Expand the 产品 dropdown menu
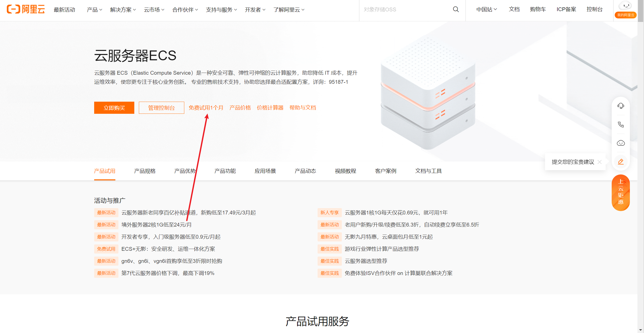The width and height of the screenshot is (644, 333). coord(94,10)
